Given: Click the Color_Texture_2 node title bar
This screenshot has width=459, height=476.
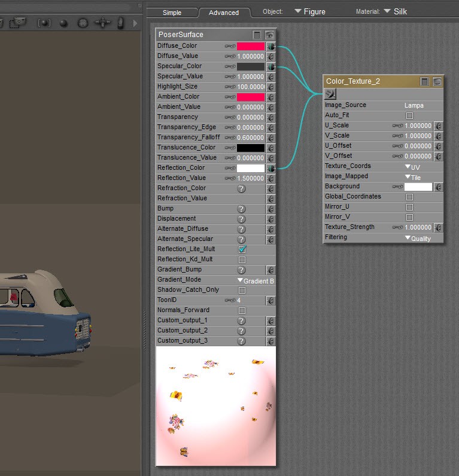Looking at the screenshot, I should tap(383, 82).
